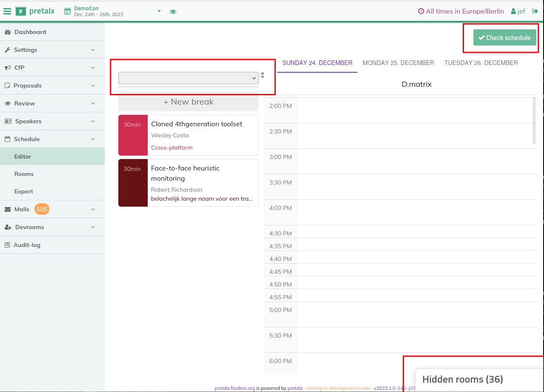This screenshot has width=544, height=392.
Task: Open the DemoCon event switcher dropdown
Action: 159,11
